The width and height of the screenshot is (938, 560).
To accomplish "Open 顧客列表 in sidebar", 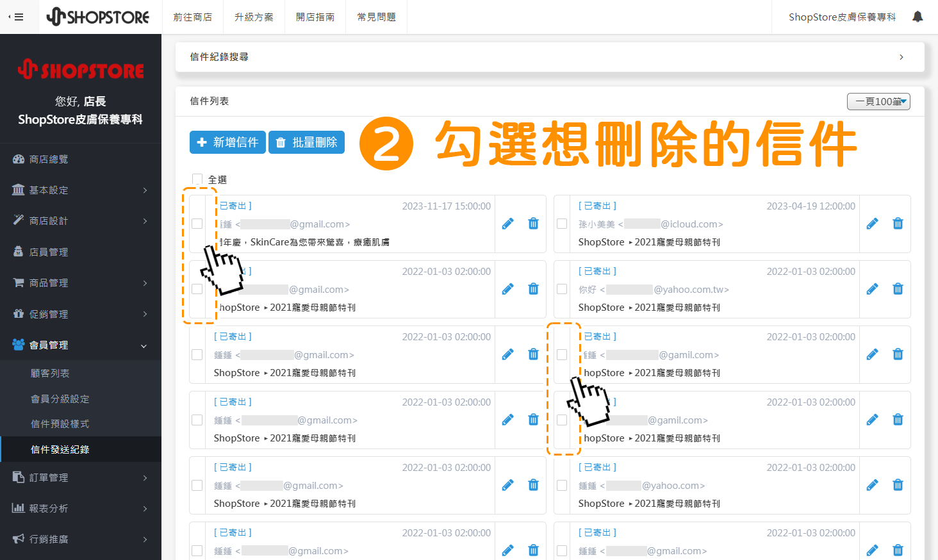I will tap(50, 373).
